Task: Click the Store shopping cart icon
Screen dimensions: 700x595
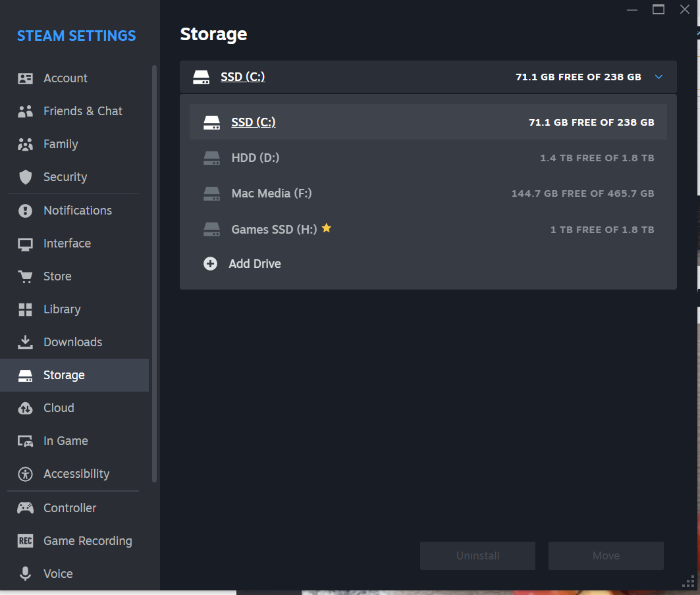Action: pos(26,276)
